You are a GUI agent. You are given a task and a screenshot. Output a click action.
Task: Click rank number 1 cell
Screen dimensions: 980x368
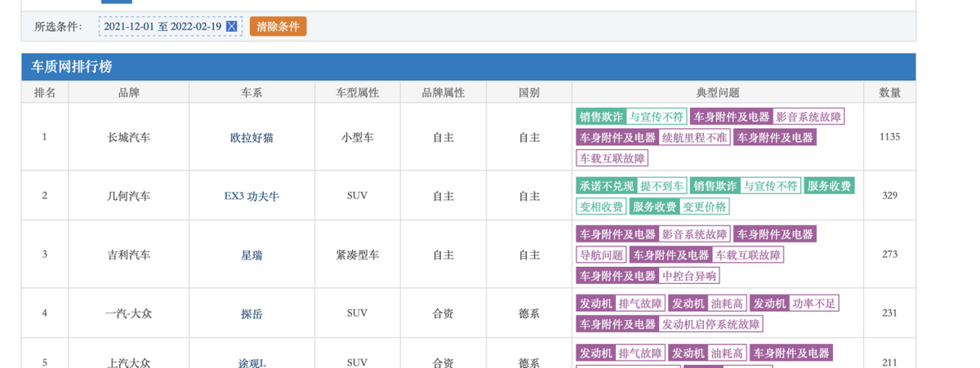45,137
